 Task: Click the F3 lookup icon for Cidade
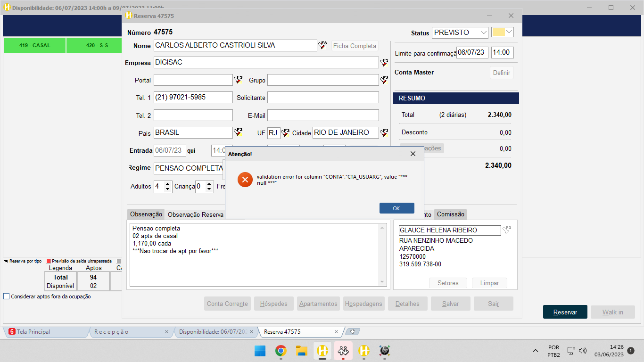coord(384,132)
